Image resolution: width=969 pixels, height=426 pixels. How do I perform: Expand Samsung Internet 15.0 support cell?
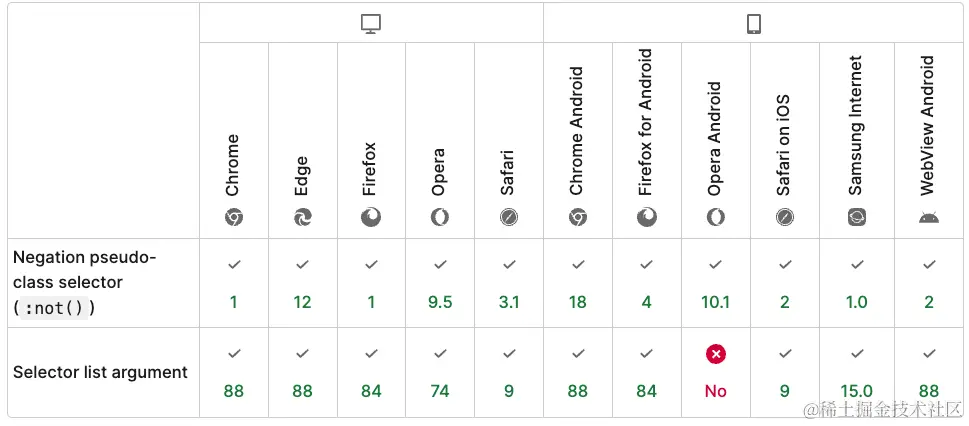click(x=857, y=372)
